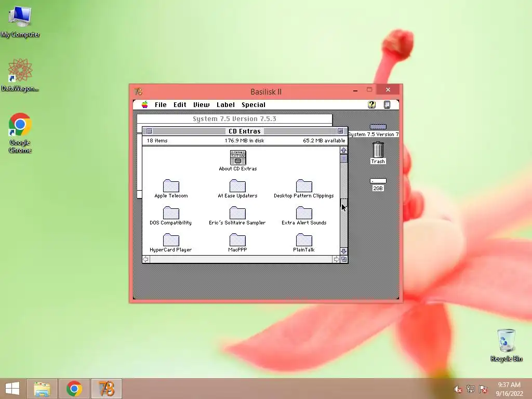Select the System 7.5 Version 7 disk icon
The height and width of the screenshot is (399, 532).
[378, 127]
